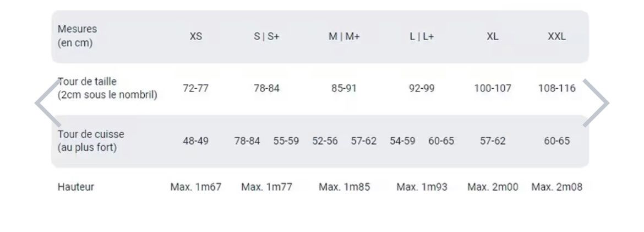The image size is (644, 232).
Task: Click the Mesures (en cm) header label
Action: coord(77,36)
